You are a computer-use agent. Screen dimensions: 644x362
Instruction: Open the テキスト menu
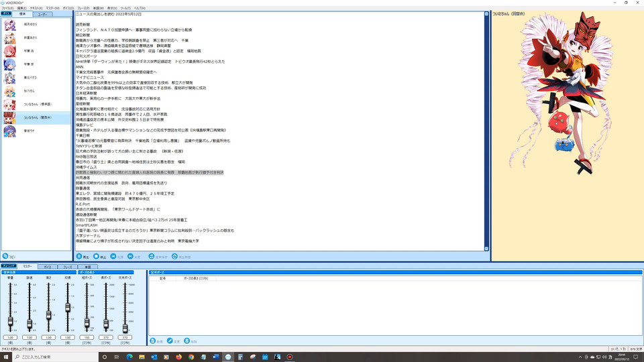36,8
